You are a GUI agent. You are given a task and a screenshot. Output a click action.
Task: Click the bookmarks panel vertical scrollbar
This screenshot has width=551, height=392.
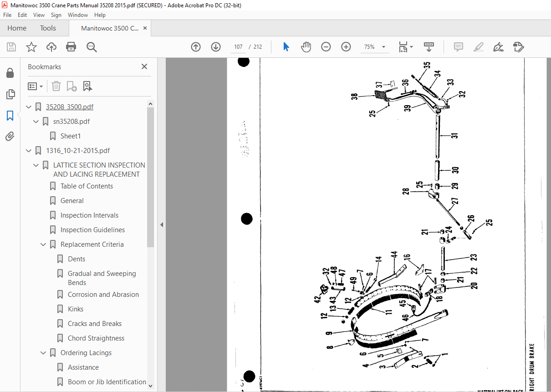(151, 178)
